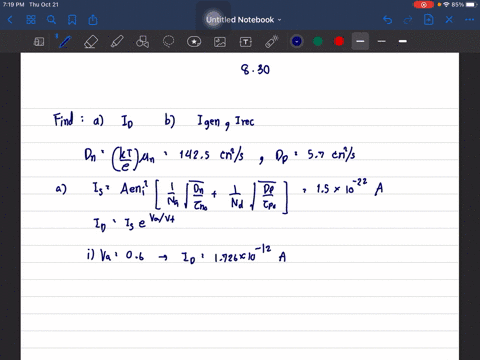This screenshot has width=480, height=360.
Task: Redo the last action
Action: click(x=408, y=20)
